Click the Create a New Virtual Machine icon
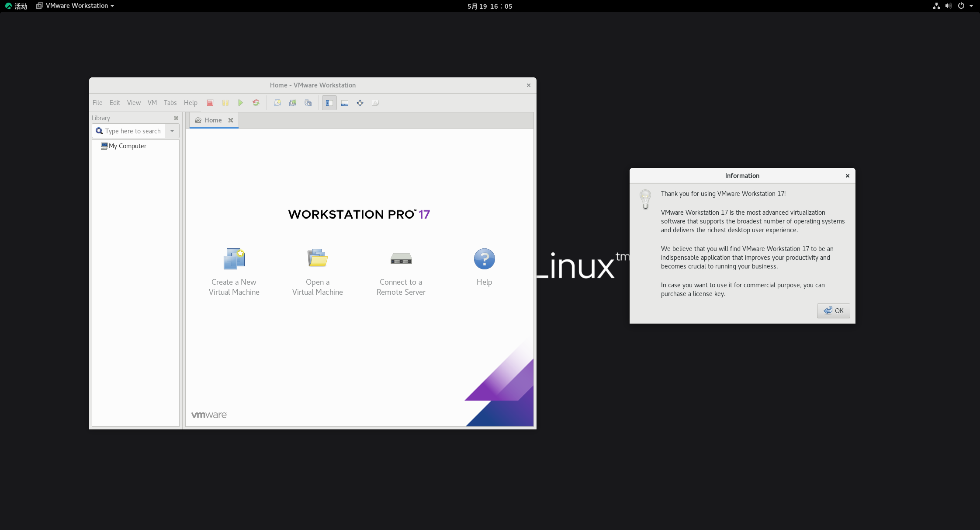The width and height of the screenshot is (980, 530). [x=234, y=259]
